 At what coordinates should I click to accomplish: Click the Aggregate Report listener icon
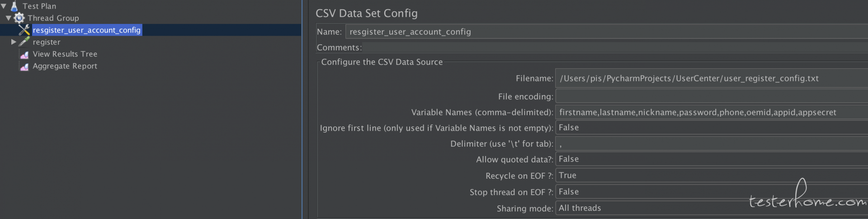click(24, 66)
